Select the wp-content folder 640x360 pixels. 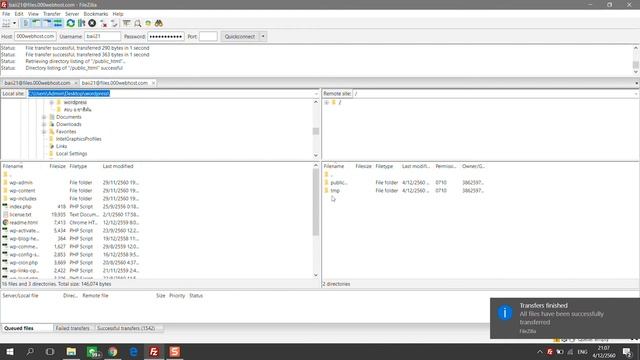pos(22,191)
